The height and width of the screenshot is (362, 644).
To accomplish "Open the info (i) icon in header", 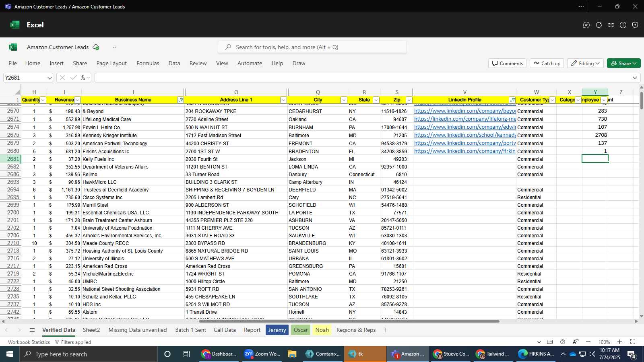I will coord(623,25).
